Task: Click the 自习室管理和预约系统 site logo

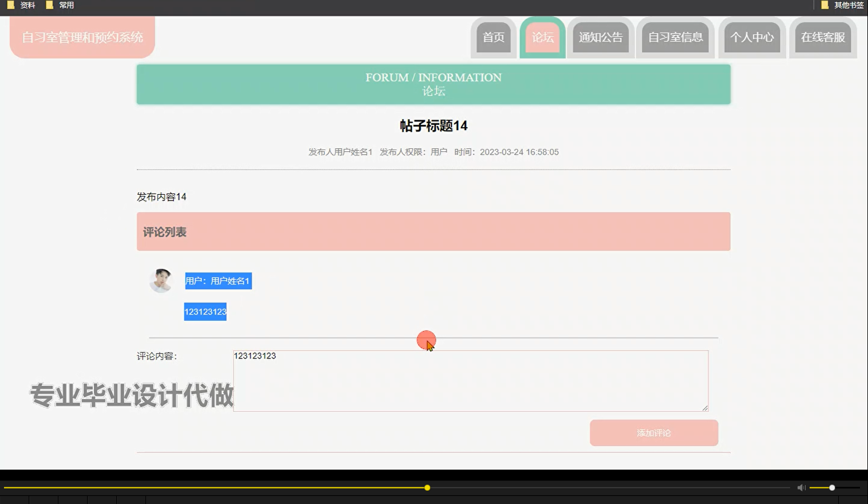Action: point(82,37)
